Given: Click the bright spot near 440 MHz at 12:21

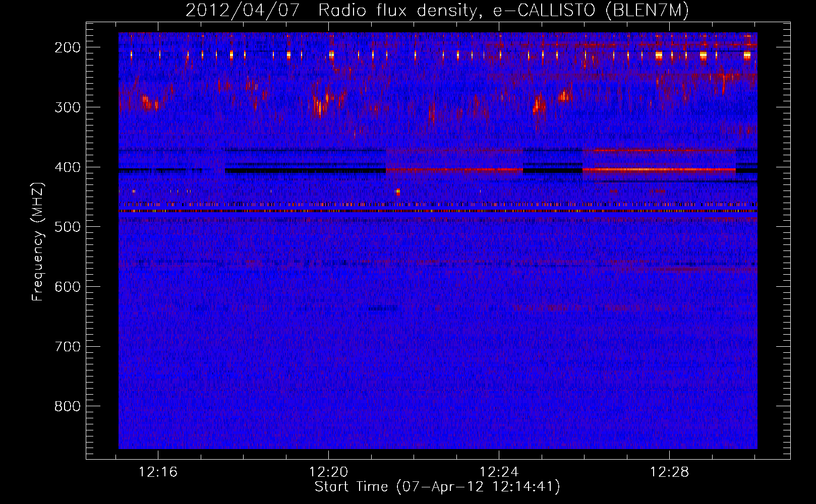Looking at the screenshot, I should [398, 192].
